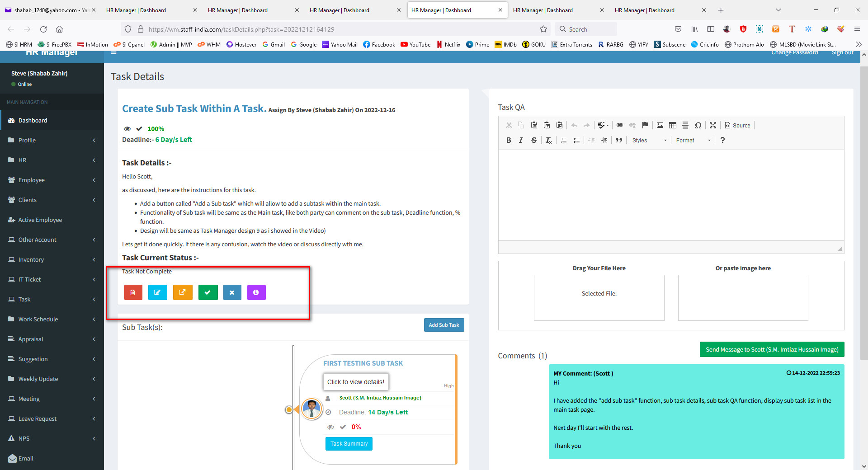This screenshot has width=868, height=470.
Task: Open the Format dropdown
Action: coord(693,141)
